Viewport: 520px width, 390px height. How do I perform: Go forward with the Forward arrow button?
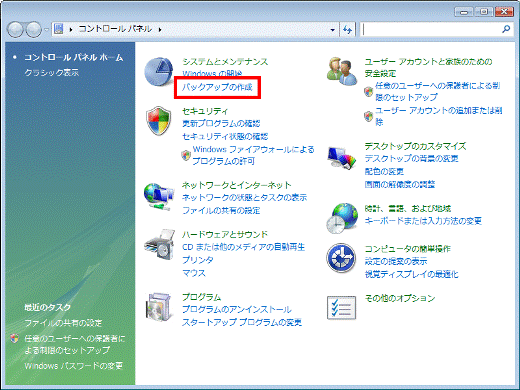tap(33, 30)
